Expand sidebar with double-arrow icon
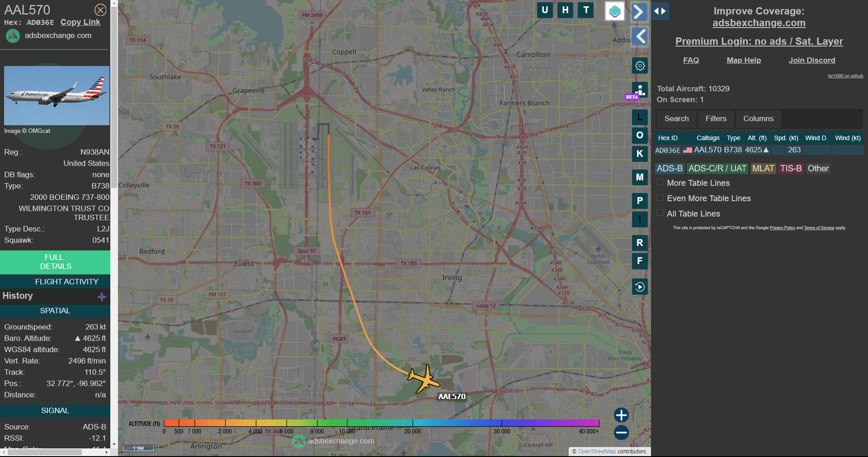Viewport: 868px width, 457px height. [660, 11]
